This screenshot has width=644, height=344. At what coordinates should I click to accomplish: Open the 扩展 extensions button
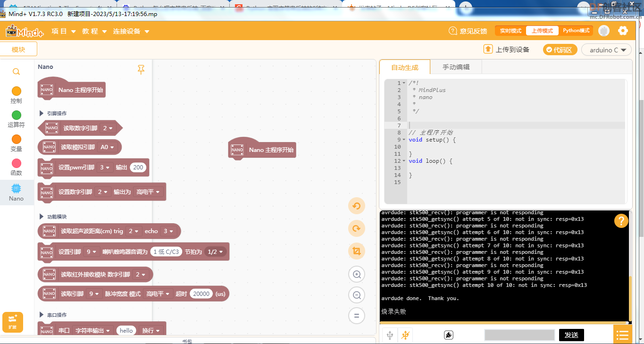[13, 322]
